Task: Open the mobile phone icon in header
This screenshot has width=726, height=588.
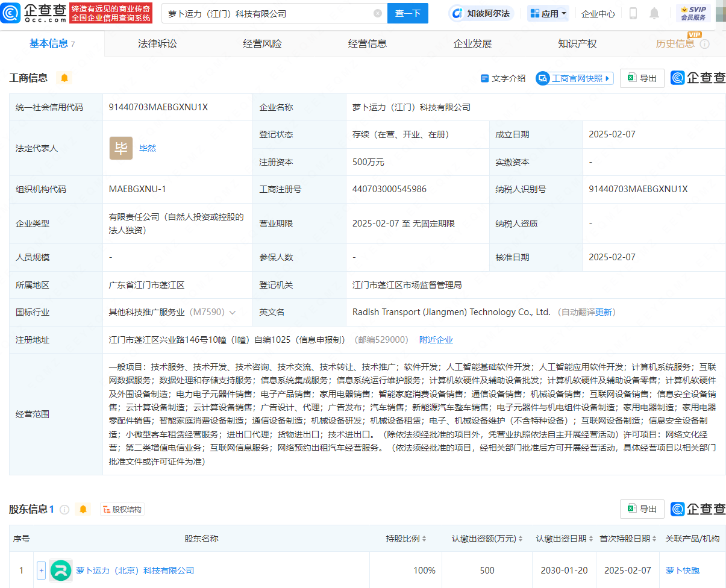Action: (x=633, y=13)
